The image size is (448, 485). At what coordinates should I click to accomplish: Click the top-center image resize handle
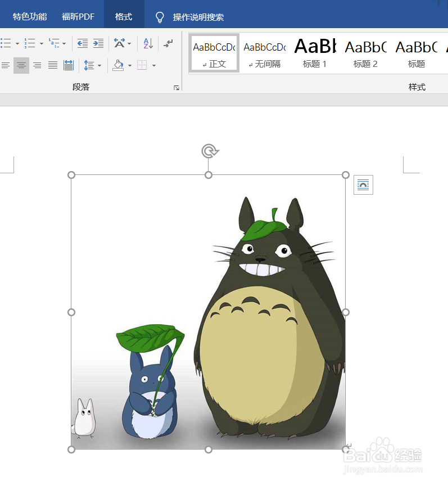(x=209, y=175)
